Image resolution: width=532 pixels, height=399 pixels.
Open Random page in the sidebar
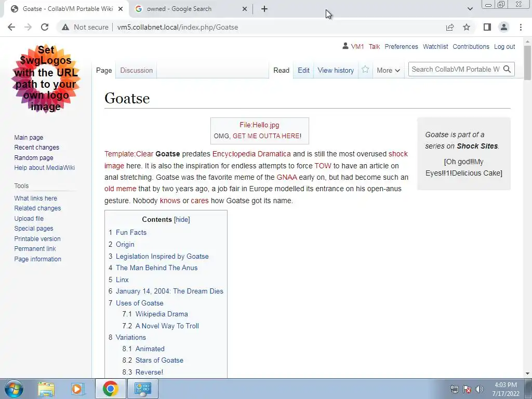[34, 157]
